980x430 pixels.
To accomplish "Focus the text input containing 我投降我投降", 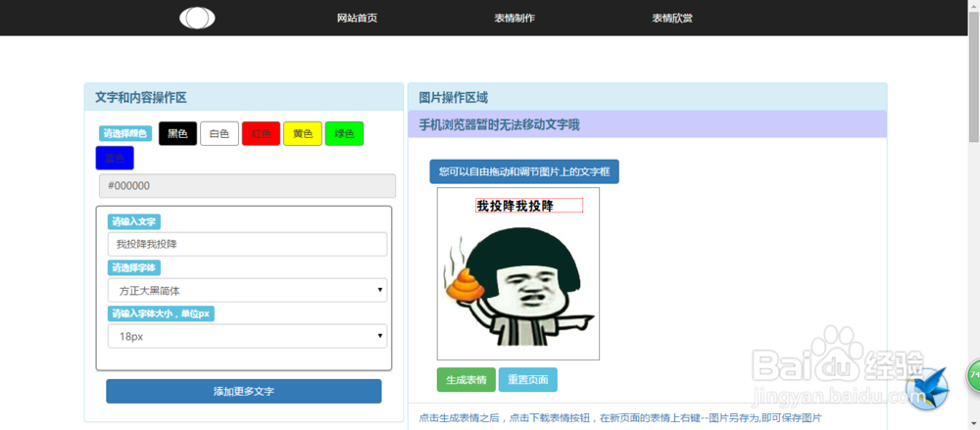I will tap(248, 244).
